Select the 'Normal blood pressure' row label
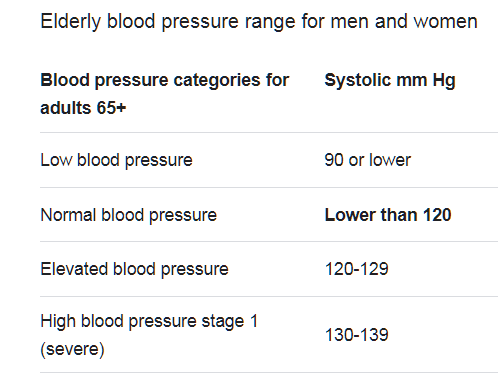 pos(129,215)
